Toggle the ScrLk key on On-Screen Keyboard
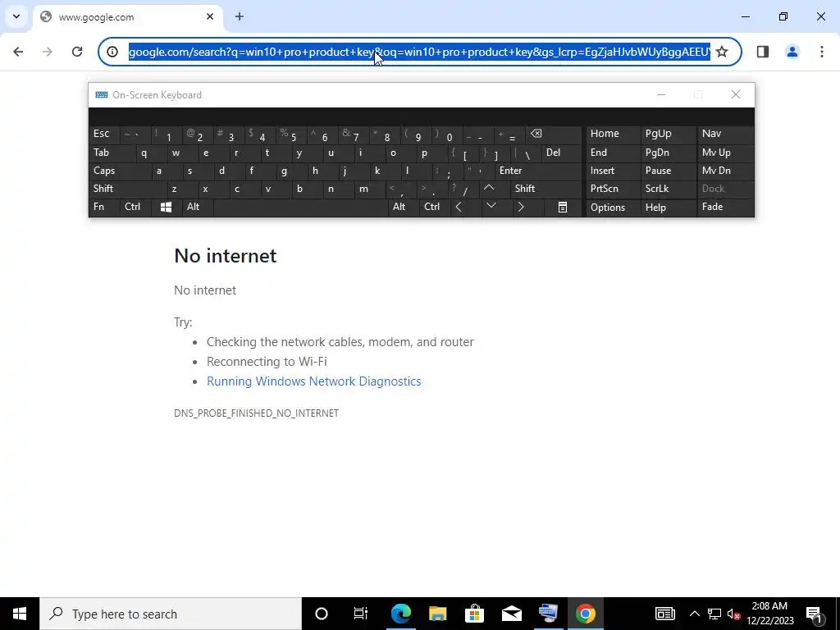 (x=668, y=189)
